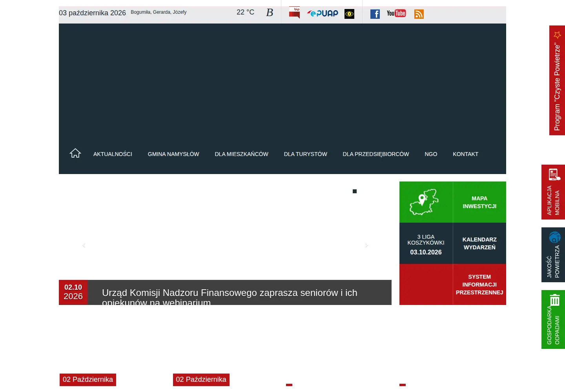Open the waste management trash bin icon
The width and height of the screenshot is (565, 392).
click(554, 300)
